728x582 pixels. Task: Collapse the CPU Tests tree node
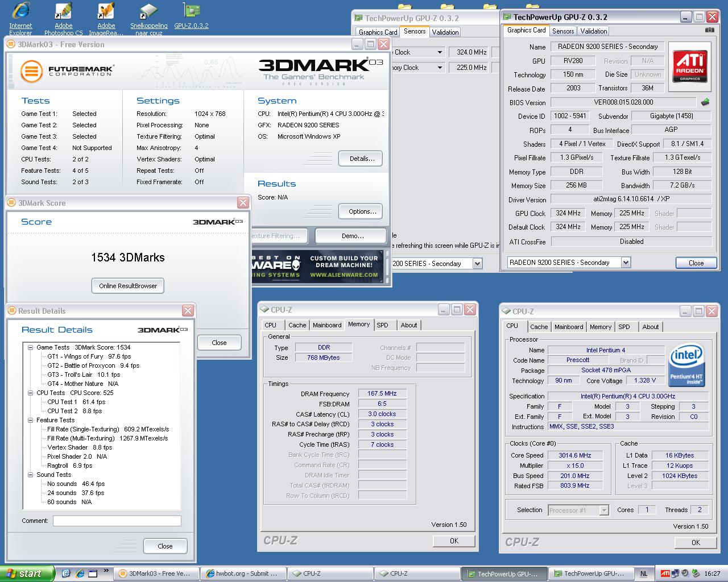click(31, 393)
